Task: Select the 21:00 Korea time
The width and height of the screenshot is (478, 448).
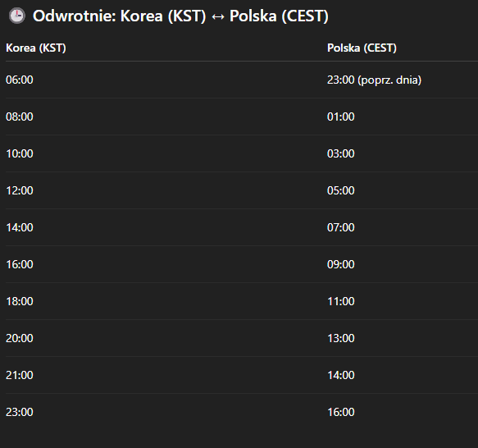Action: point(20,375)
